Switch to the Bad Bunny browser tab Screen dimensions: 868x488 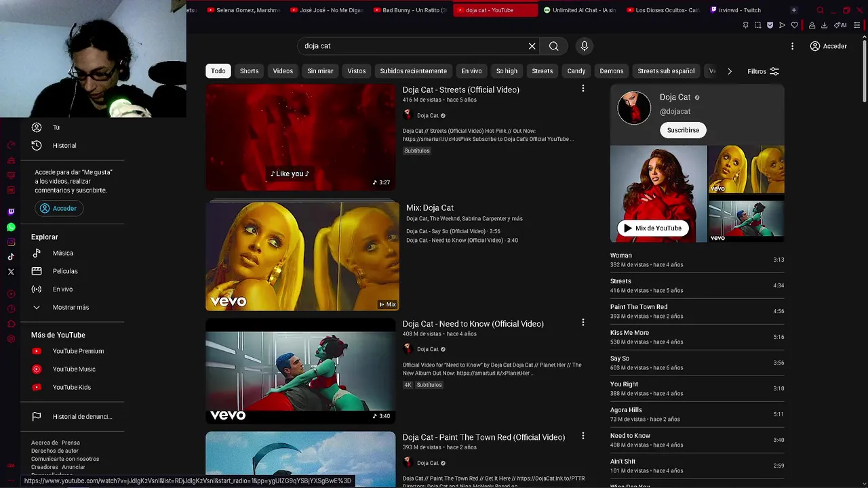click(412, 10)
